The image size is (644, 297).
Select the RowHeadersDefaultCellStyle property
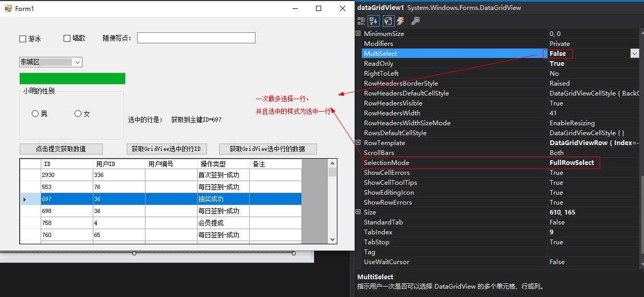[x=501, y=93]
